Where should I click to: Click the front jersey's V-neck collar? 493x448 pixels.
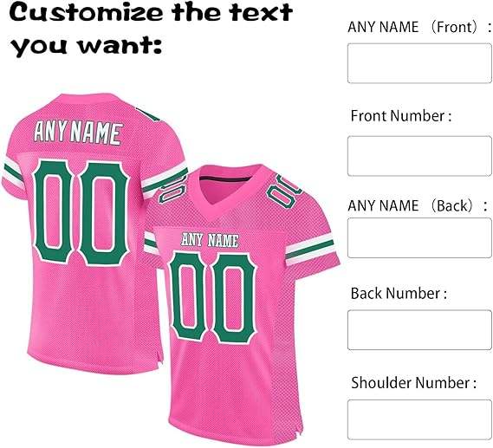click(229, 189)
